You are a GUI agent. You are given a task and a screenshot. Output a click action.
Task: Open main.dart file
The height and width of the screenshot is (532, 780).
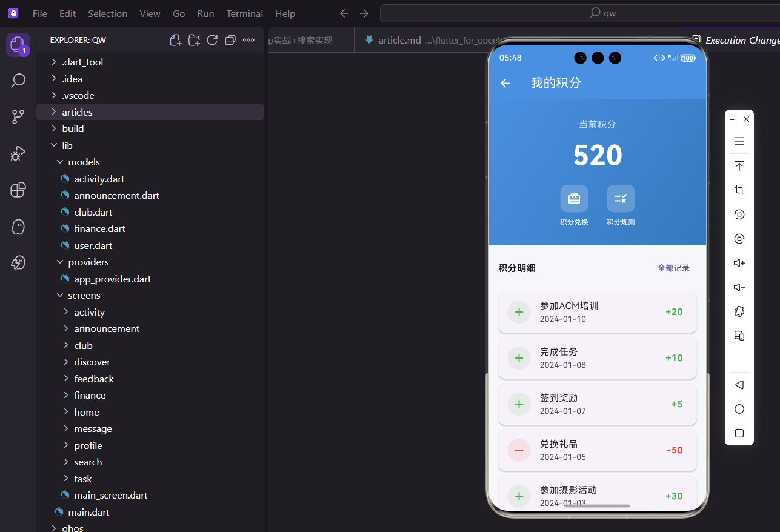pyautogui.click(x=150, y=512)
